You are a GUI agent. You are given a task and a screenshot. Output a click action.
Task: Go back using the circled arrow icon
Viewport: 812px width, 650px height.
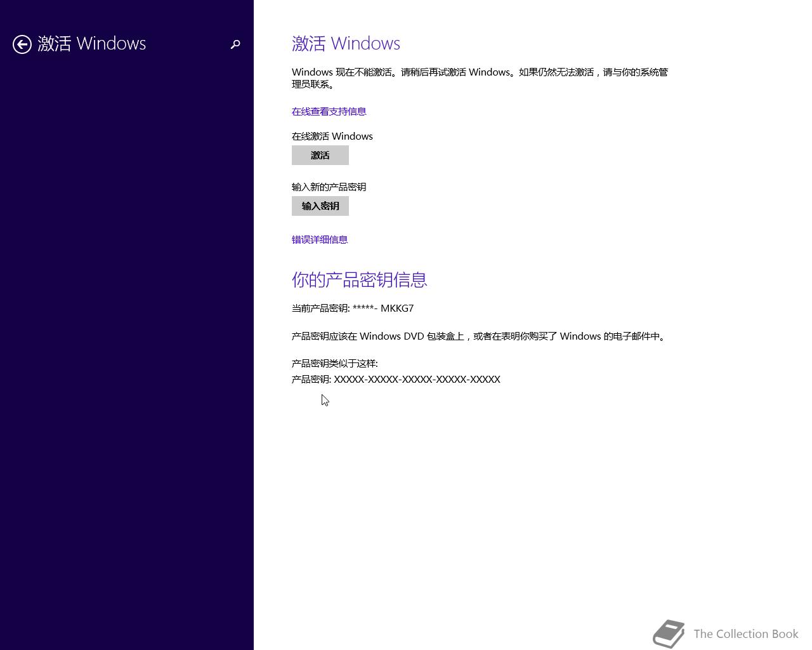tap(22, 44)
